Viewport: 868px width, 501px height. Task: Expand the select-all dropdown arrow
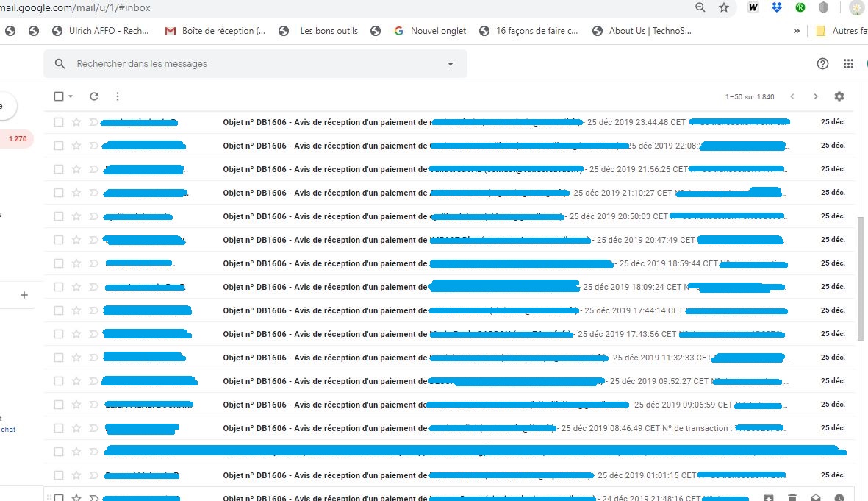(71, 96)
